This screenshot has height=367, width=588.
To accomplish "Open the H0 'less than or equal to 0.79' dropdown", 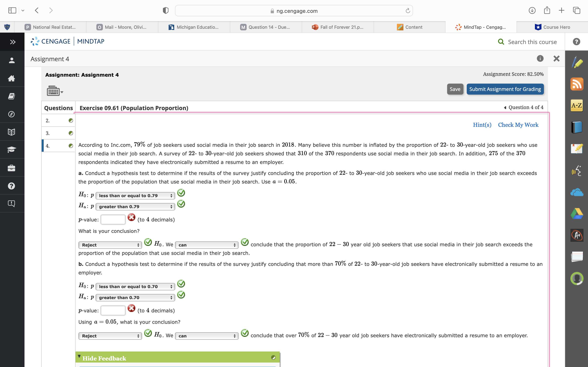I will [x=135, y=196].
